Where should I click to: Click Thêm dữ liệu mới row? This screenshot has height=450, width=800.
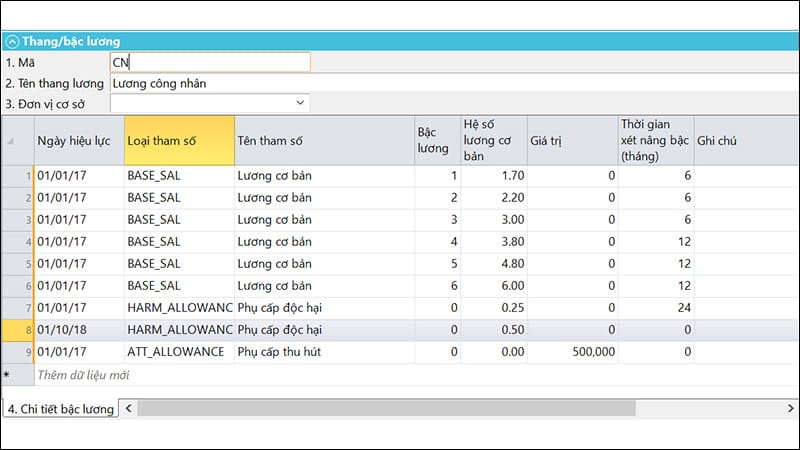(83, 375)
